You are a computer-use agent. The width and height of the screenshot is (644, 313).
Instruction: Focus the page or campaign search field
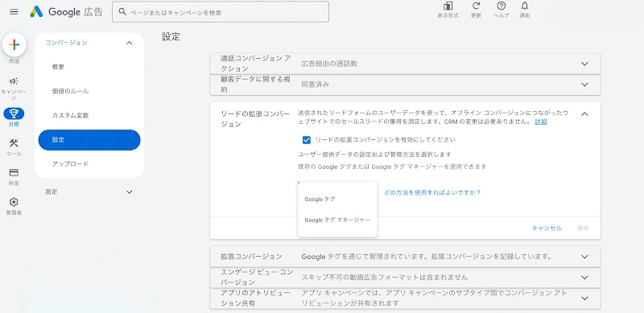click(221, 12)
